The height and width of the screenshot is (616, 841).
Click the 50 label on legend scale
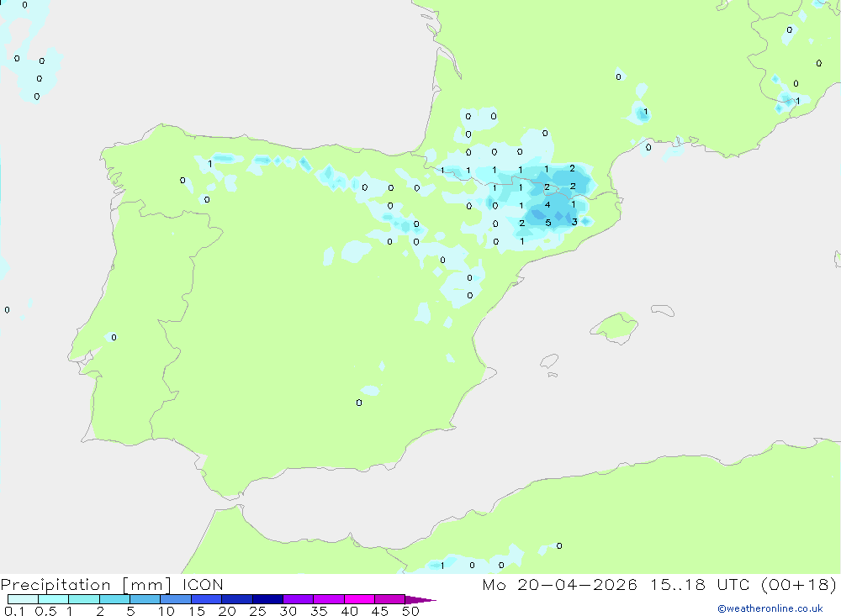click(x=410, y=611)
